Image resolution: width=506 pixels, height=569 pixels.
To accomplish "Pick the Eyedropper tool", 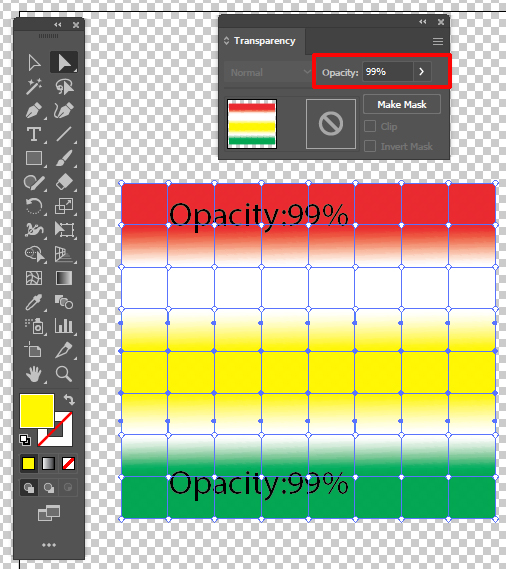I will tap(34, 302).
